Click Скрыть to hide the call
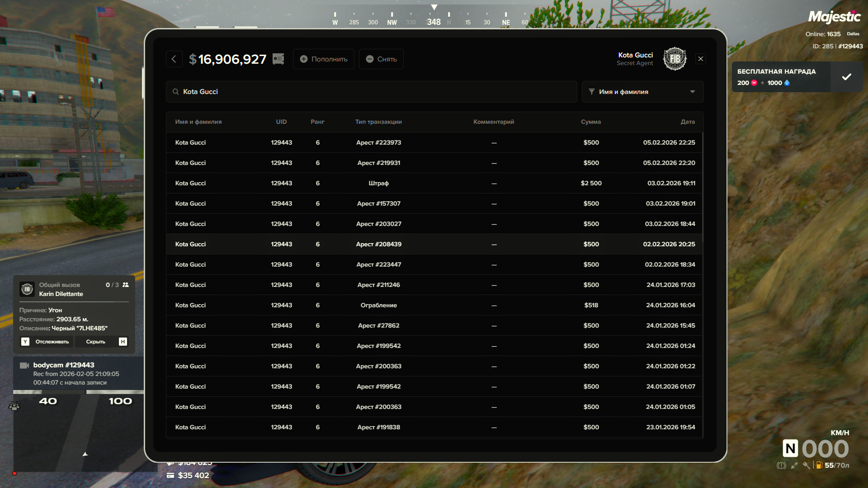The height and width of the screenshot is (488, 868). 96,342
